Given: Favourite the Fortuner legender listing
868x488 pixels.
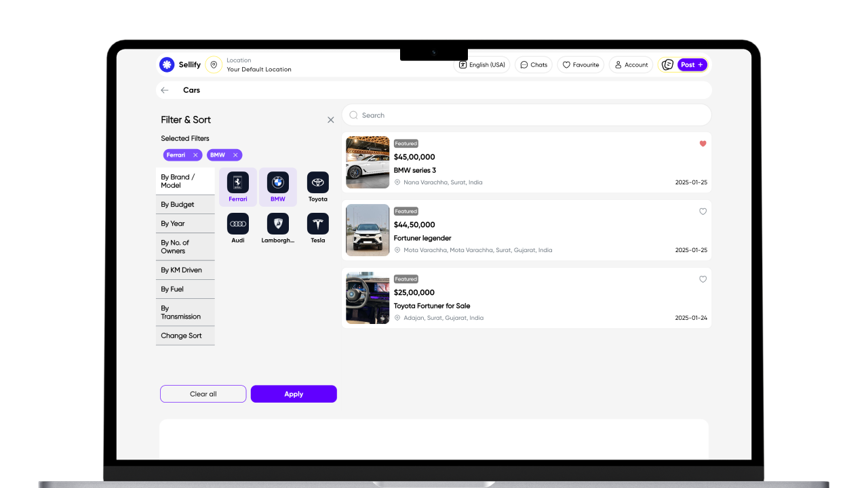Looking at the screenshot, I should tap(703, 211).
